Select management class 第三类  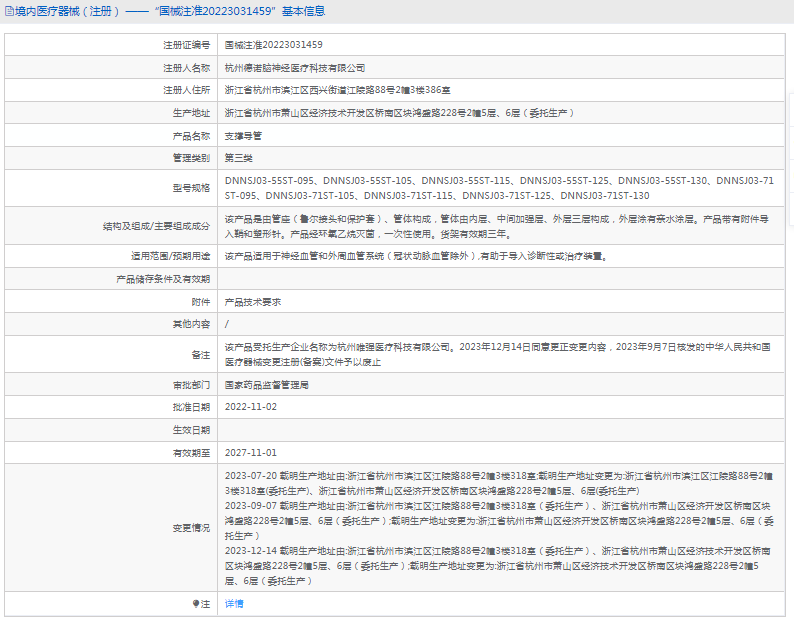pyautogui.click(x=239, y=158)
